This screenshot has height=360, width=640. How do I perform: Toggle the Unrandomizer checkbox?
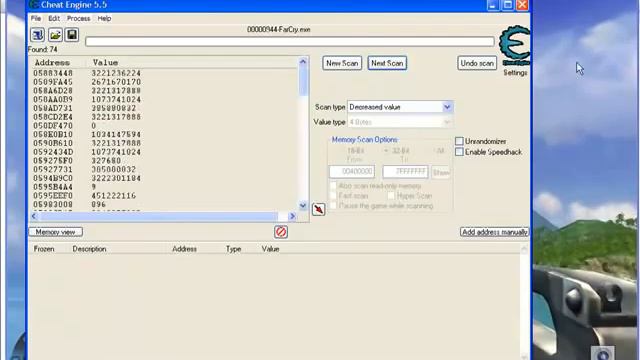tap(459, 141)
